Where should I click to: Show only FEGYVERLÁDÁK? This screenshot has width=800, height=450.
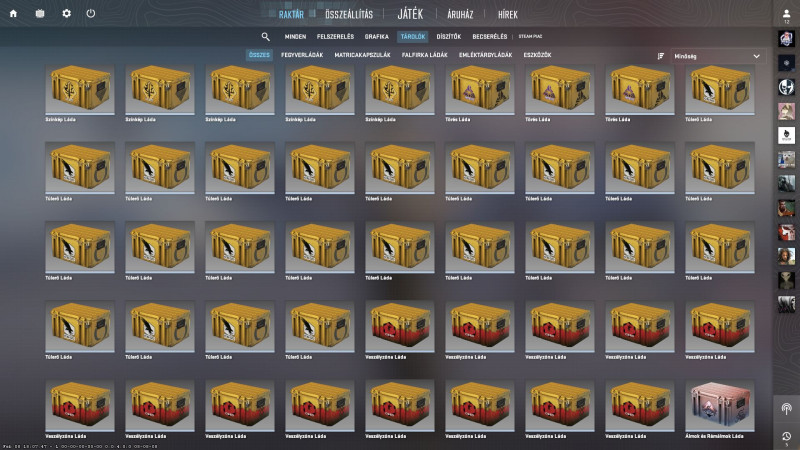coord(302,55)
